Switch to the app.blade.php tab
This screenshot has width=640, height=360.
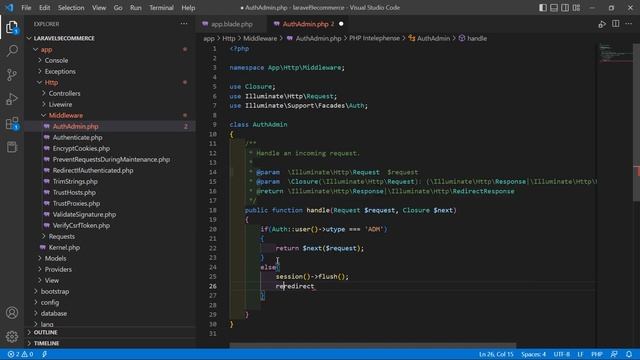231,24
